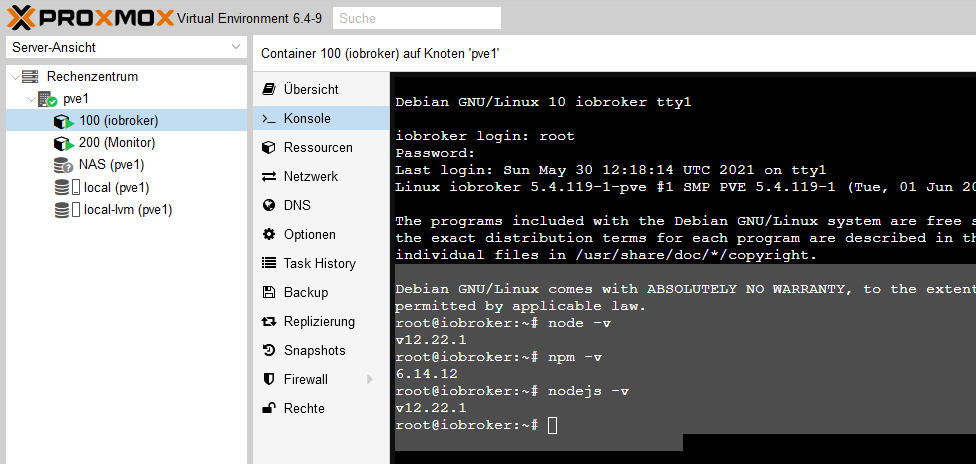The image size is (976, 464).
Task: Select NAS (pve1) storage
Action: tap(126, 165)
